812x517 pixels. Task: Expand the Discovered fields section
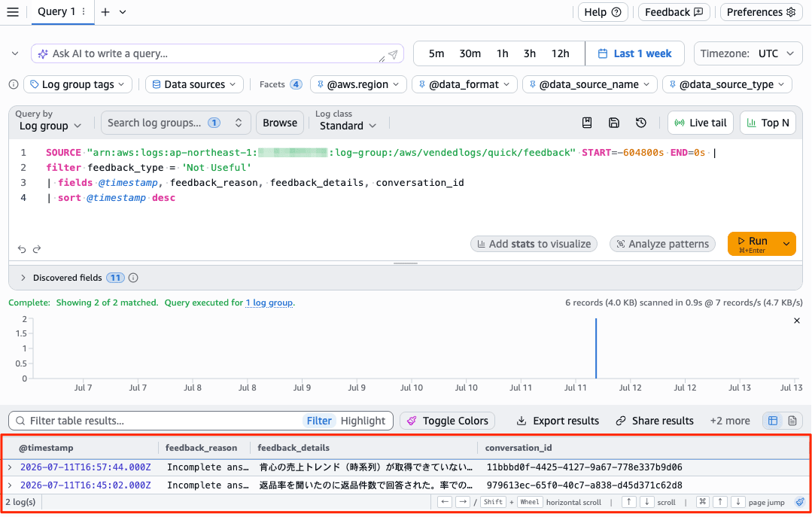(23, 278)
